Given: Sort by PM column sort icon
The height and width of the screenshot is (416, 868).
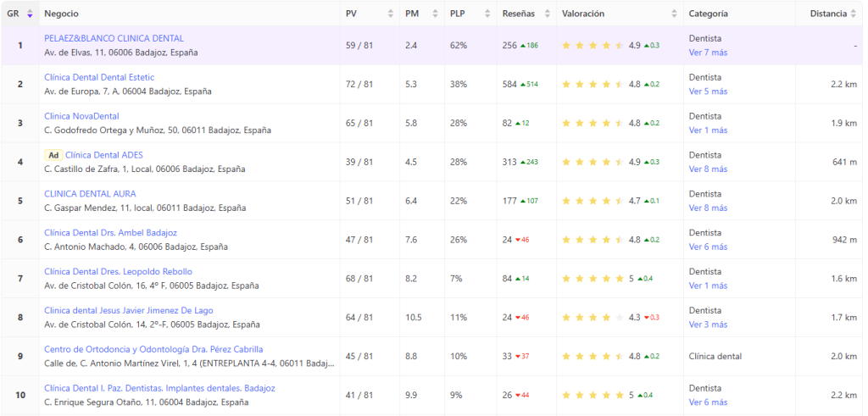Looking at the screenshot, I should tap(437, 14).
